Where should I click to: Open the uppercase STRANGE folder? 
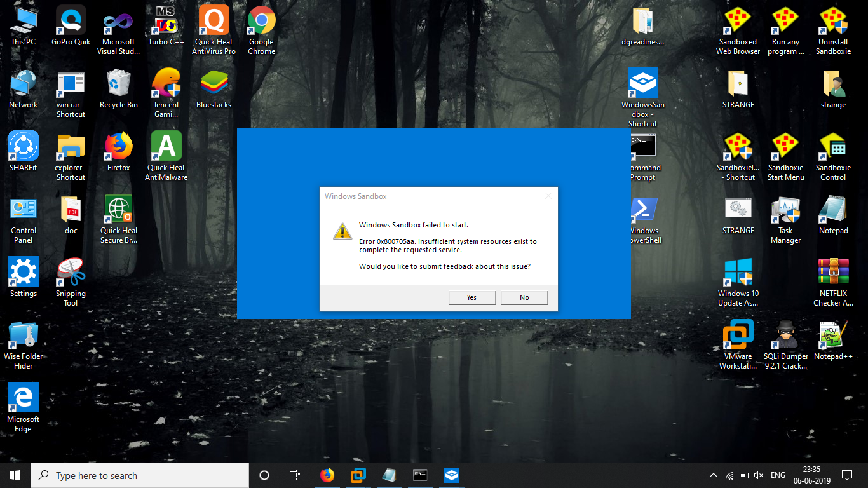(x=738, y=90)
